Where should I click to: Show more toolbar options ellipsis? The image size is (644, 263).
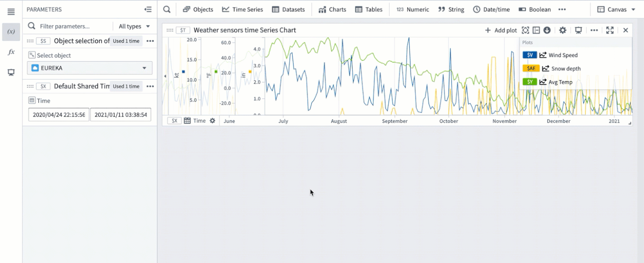562,9
